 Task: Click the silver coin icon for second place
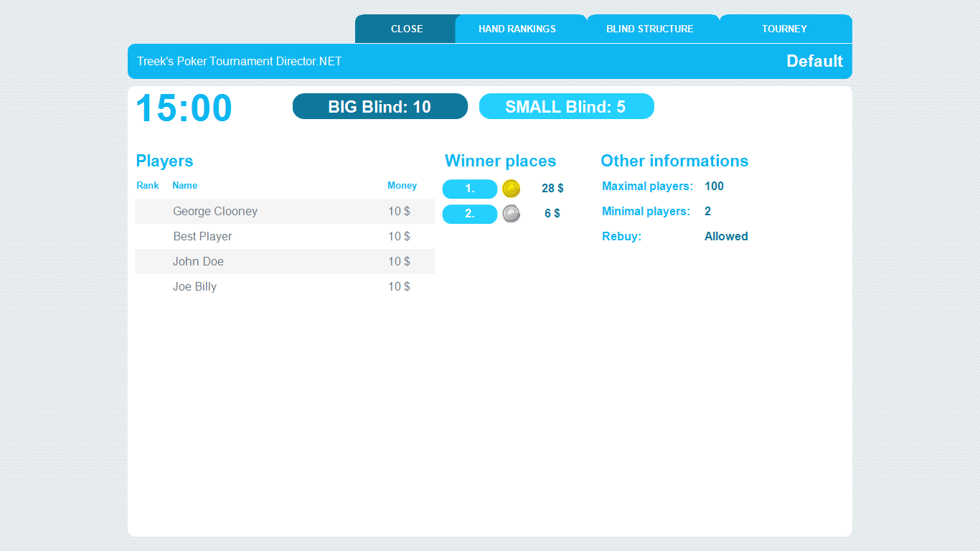(x=511, y=214)
